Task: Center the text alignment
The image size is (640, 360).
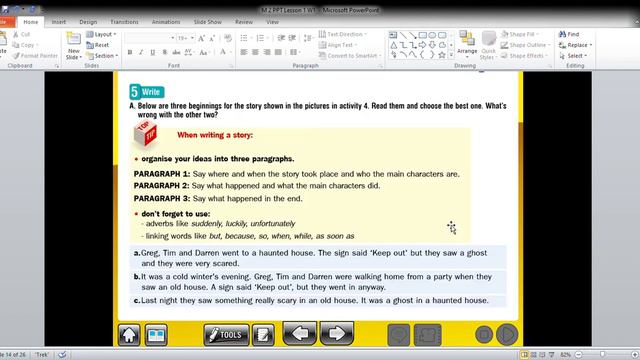Action: pos(256,52)
